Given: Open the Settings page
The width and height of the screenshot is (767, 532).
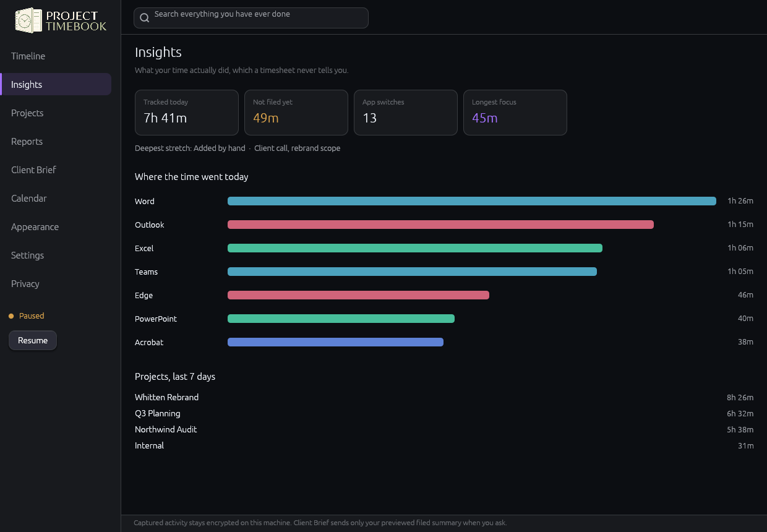Looking at the screenshot, I should [x=56, y=255].
